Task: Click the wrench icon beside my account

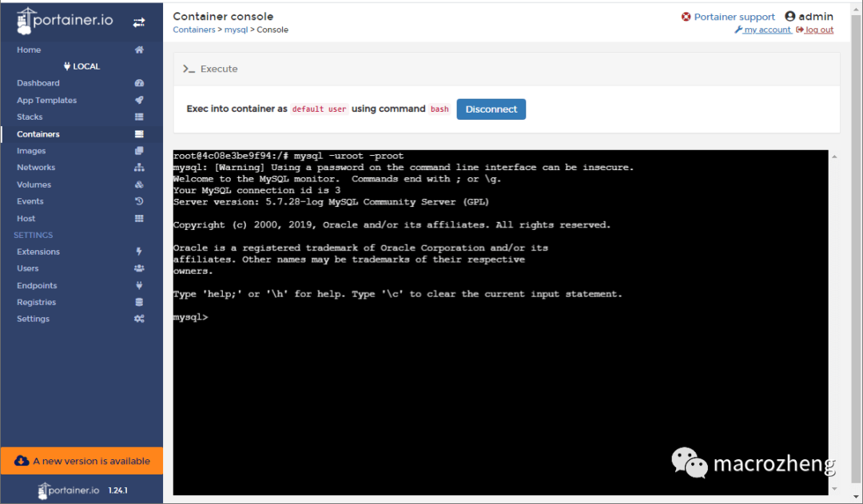Action: pyautogui.click(x=738, y=30)
